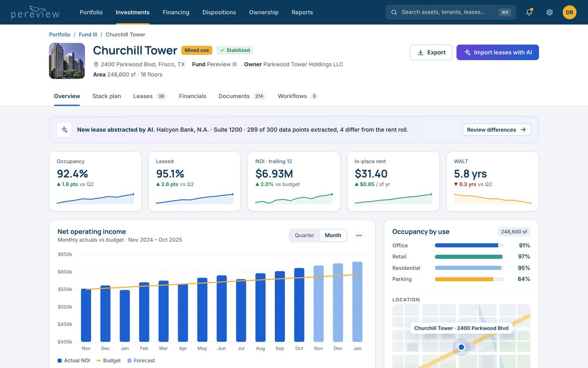Follow the Portfolio breadcrumb link

60,34
